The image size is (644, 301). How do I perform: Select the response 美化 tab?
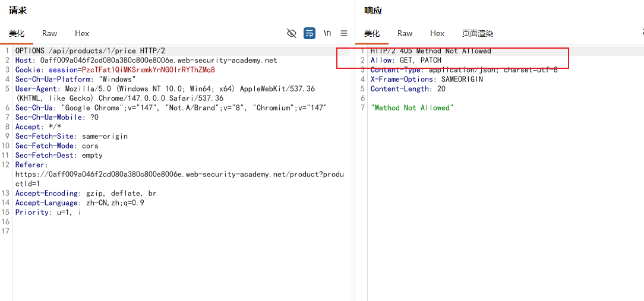(372, 34)
